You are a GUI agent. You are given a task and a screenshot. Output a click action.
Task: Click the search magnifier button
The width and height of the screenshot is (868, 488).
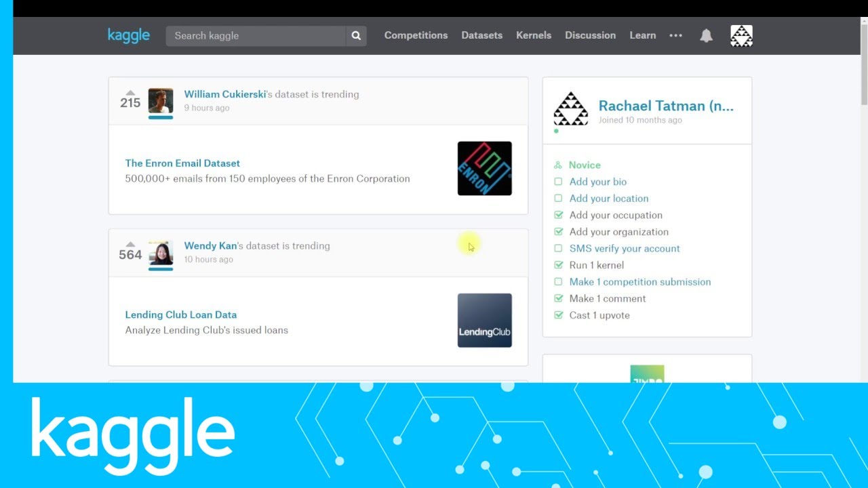[356, 36]
